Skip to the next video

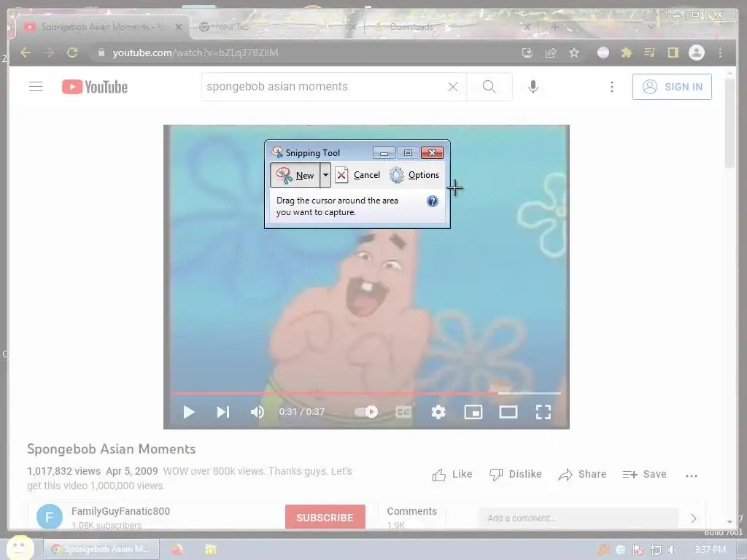tap(223, 412)
